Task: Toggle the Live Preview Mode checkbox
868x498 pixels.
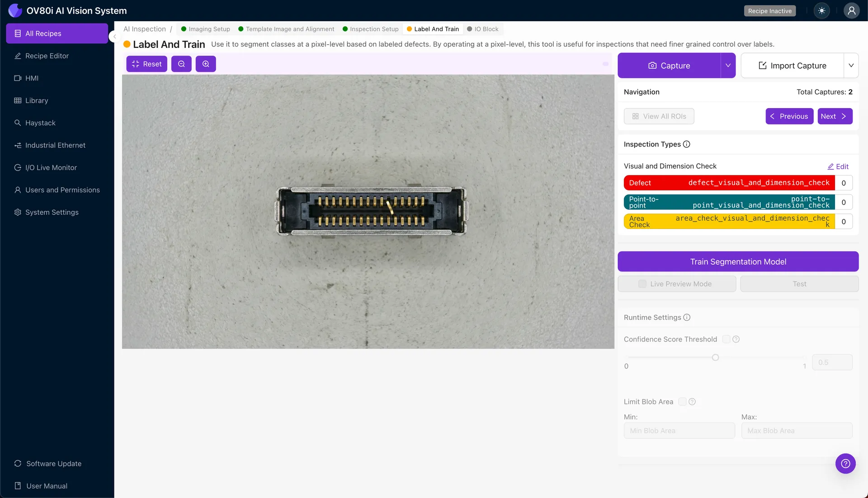Action: (642, 284)
